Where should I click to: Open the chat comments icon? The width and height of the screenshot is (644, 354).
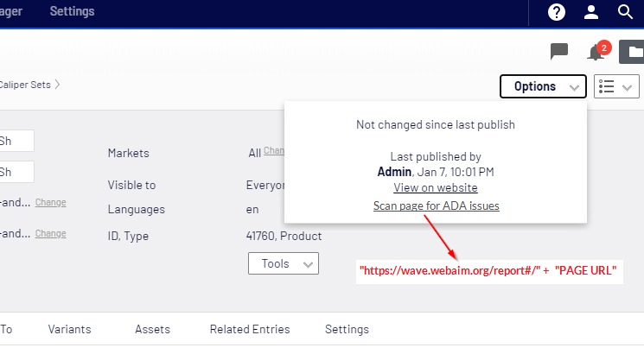pyautogui.click(x=559, y=52)
